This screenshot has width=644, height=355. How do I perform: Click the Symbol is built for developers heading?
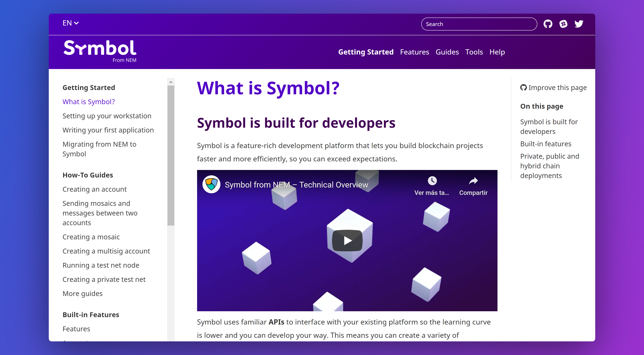tap(296, 123)
